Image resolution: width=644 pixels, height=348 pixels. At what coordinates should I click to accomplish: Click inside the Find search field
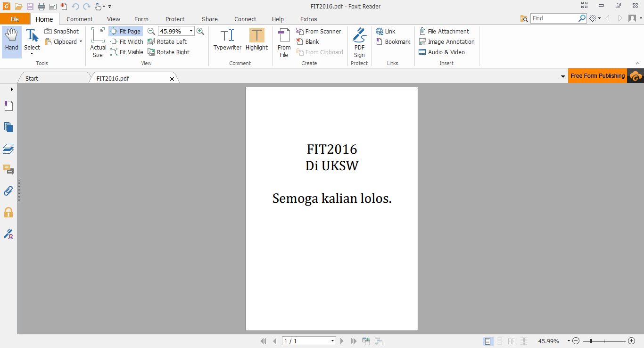coord(554,18)
